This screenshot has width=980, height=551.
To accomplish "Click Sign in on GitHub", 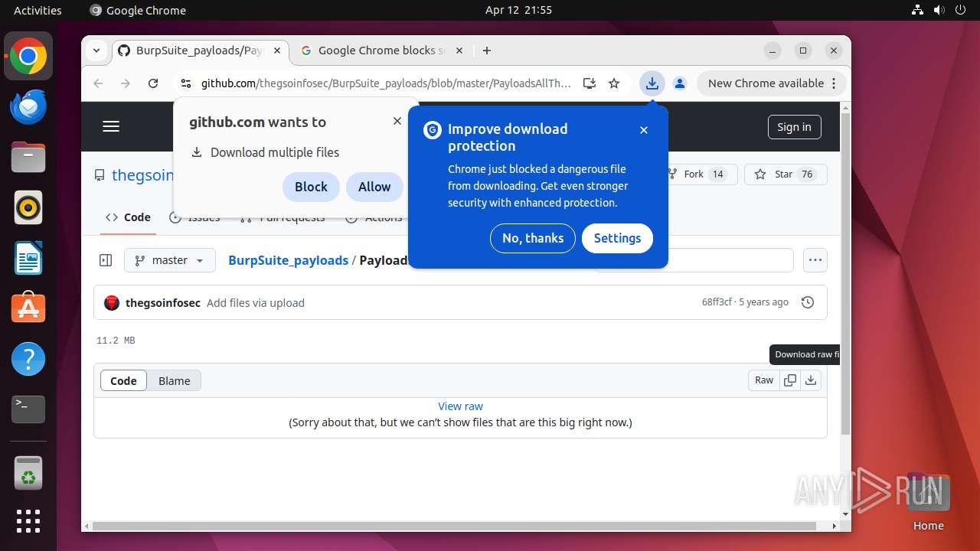I will coord(794,127).
